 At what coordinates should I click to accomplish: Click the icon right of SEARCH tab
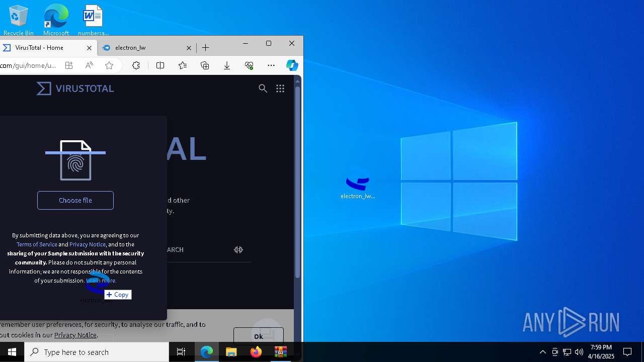pos(238,249)
